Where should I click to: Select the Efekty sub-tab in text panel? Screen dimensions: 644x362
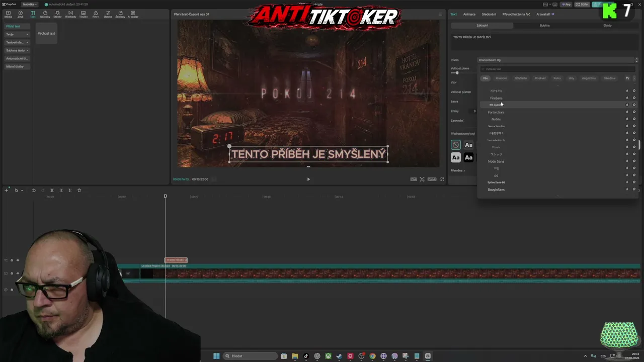[x=607, y=25]
